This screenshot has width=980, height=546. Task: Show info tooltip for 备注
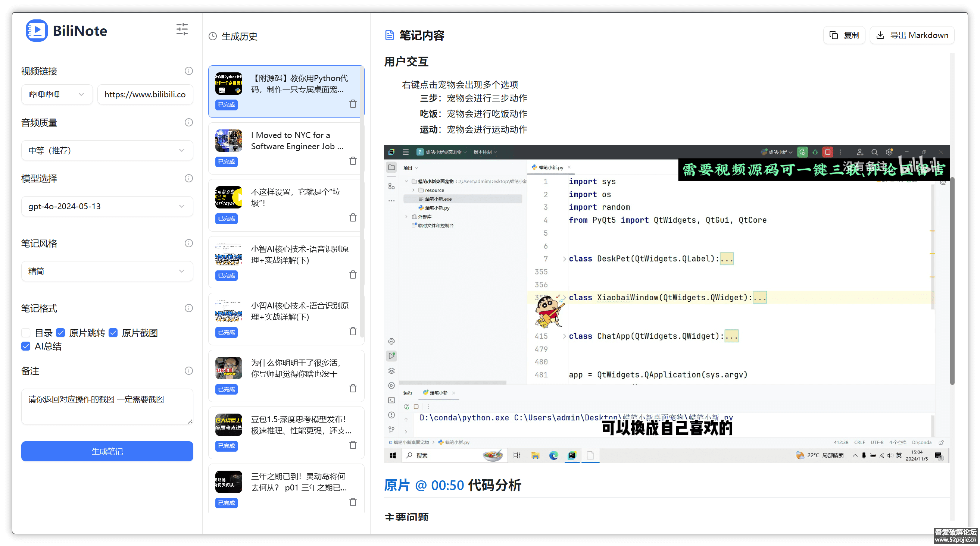click(x=189, y=371)
